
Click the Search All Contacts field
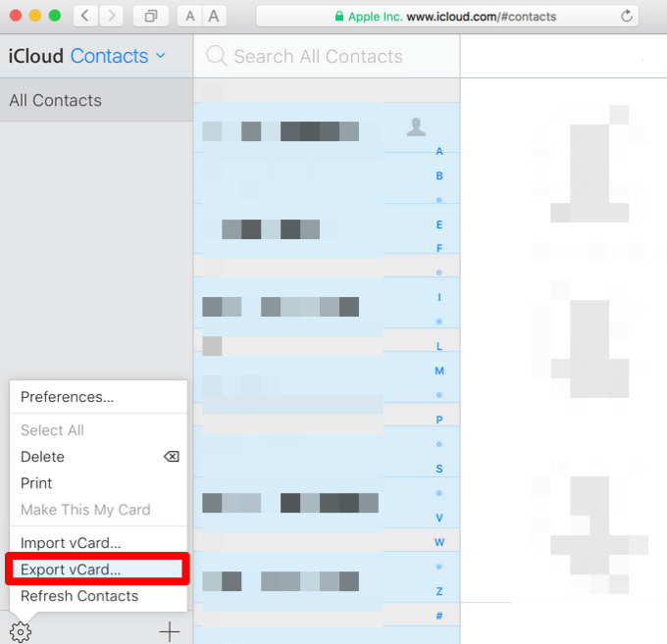pyautogui.click(x=327, y=56)
